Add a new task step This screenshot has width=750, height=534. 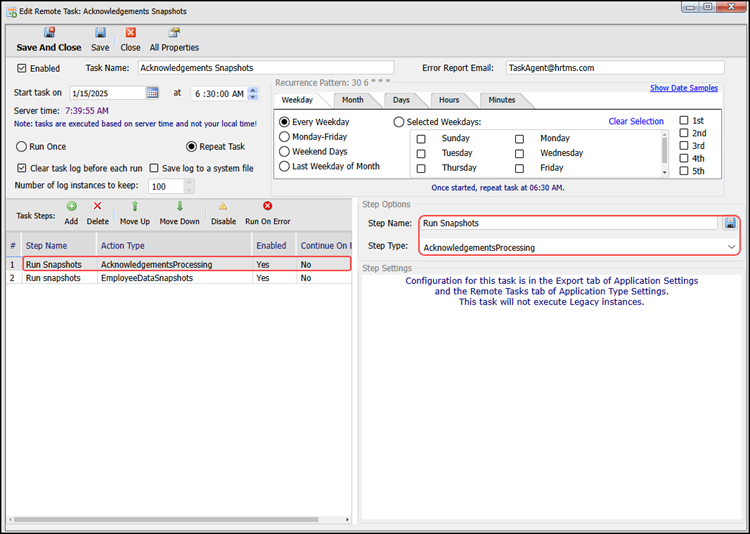point(72,206)
